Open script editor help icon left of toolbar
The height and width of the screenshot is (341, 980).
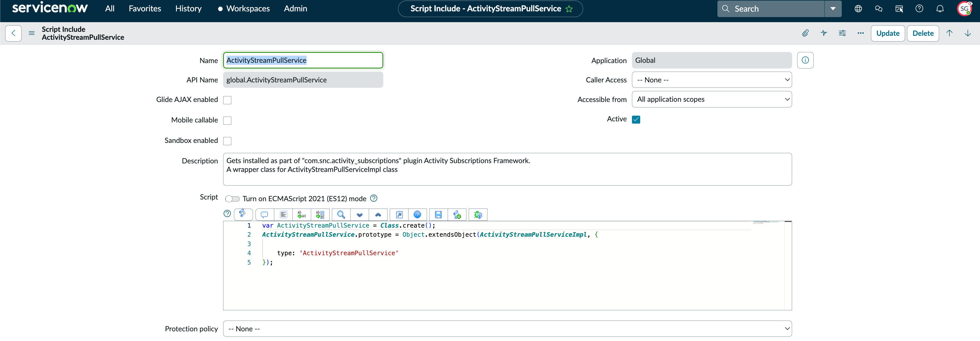(227, 214)
